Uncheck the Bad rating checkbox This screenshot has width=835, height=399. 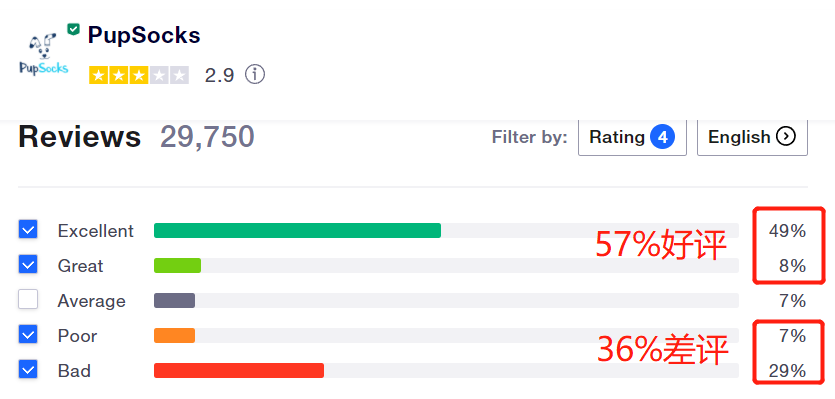point(28,370)
